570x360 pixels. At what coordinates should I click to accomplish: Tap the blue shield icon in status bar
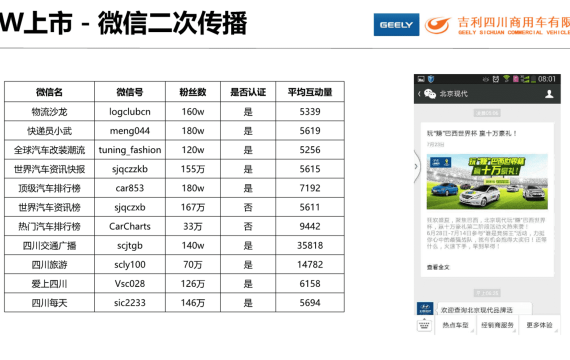click(x=431, y=79)
